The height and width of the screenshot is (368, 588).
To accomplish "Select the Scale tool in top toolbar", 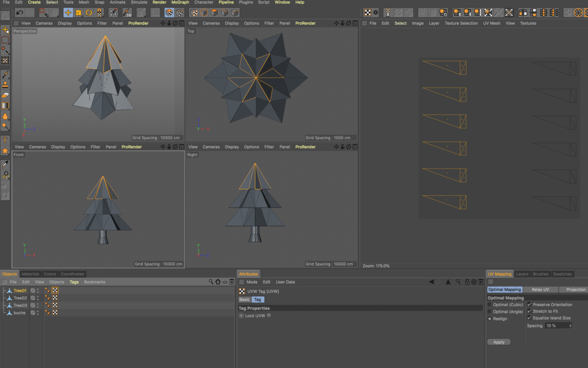I will tap(78, 13).
